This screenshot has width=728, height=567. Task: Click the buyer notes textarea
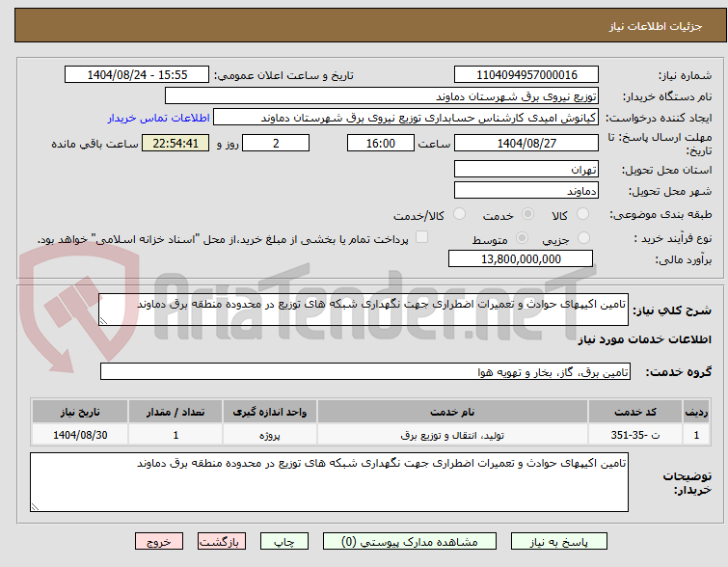tap(329, 482)
